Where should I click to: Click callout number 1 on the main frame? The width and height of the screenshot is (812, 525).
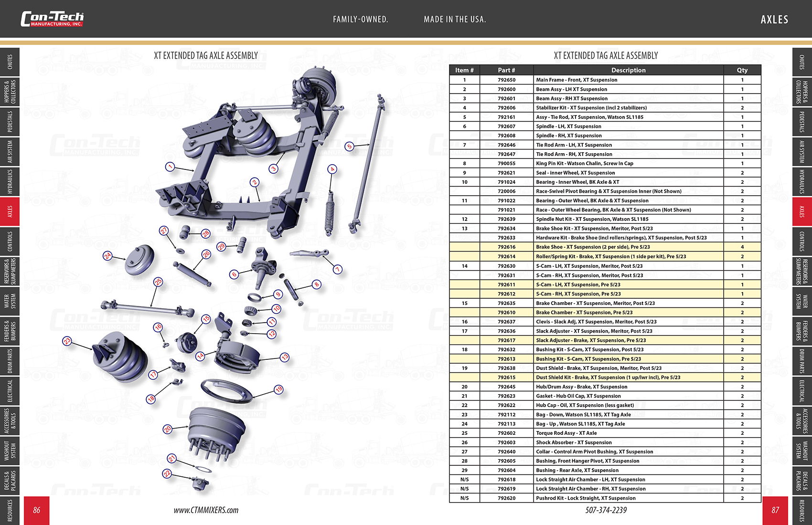170,167
